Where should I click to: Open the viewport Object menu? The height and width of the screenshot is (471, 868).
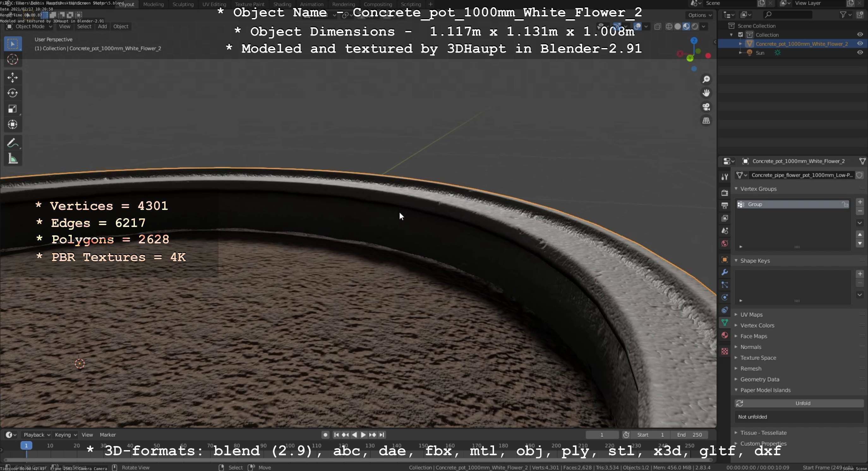(x=121, y=27)
